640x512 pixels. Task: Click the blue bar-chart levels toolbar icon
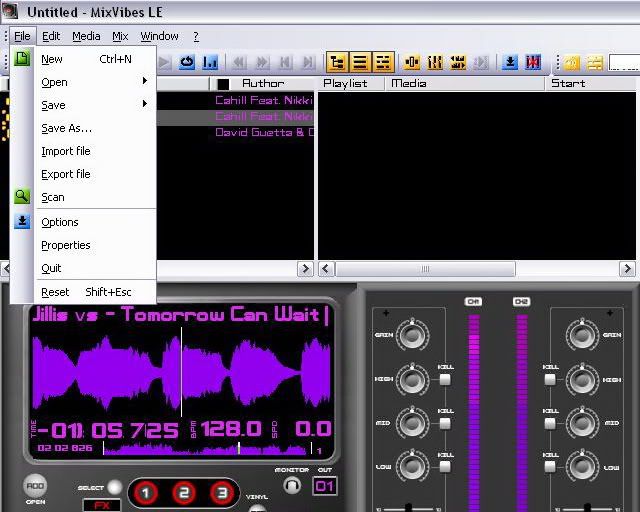click(210, 62)
